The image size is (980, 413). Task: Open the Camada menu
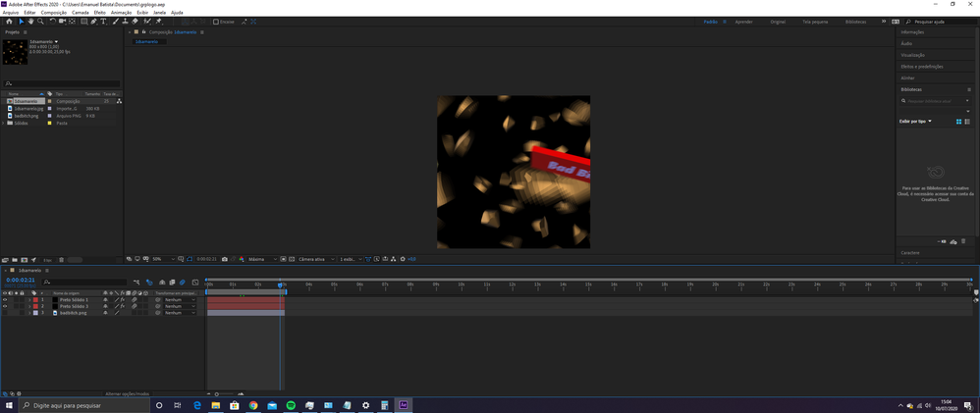[x=80, y=13]
